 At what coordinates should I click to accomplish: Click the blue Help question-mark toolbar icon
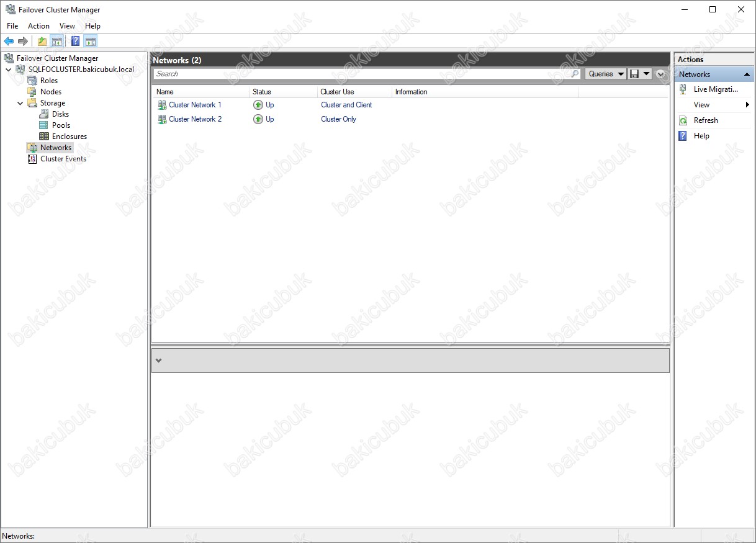pos(75,42)
